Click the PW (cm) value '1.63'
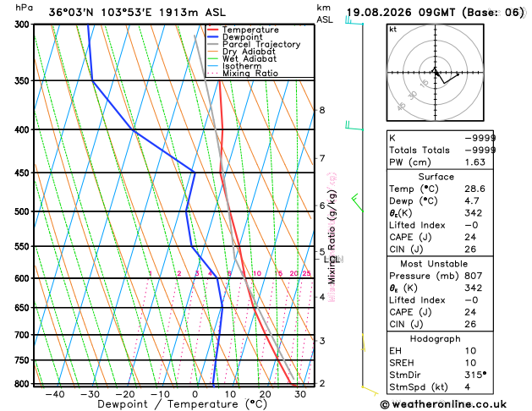This screenshot has width=532, height=411. (x=475, y=162)
